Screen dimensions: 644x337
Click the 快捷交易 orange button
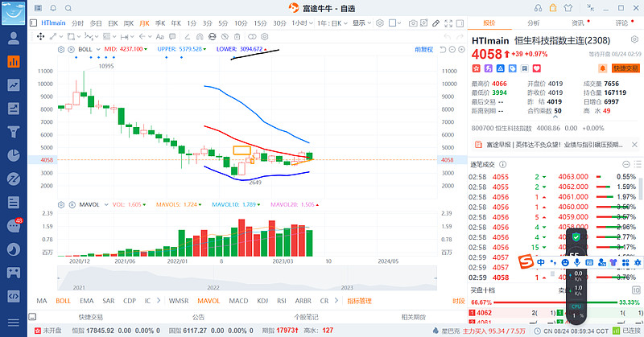click(625, 68)
